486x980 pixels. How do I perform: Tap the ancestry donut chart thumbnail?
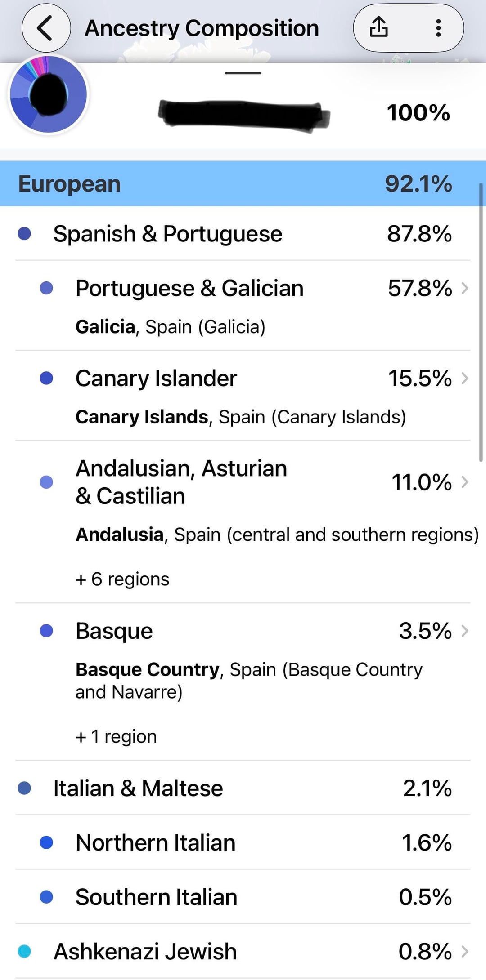click(x=49, y=94)
